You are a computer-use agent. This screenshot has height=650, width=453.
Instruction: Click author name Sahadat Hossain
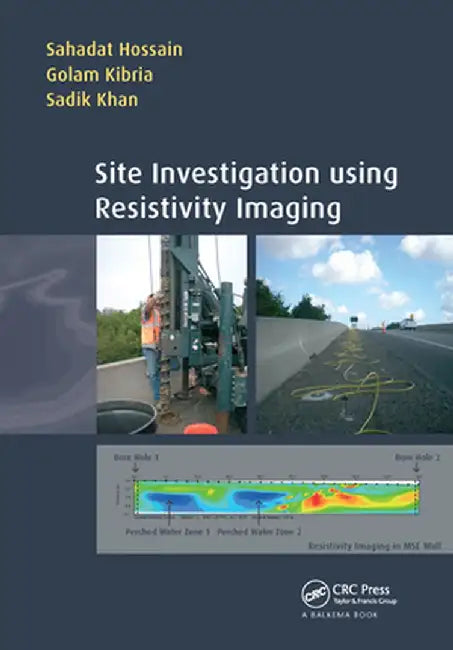(114, 49)
